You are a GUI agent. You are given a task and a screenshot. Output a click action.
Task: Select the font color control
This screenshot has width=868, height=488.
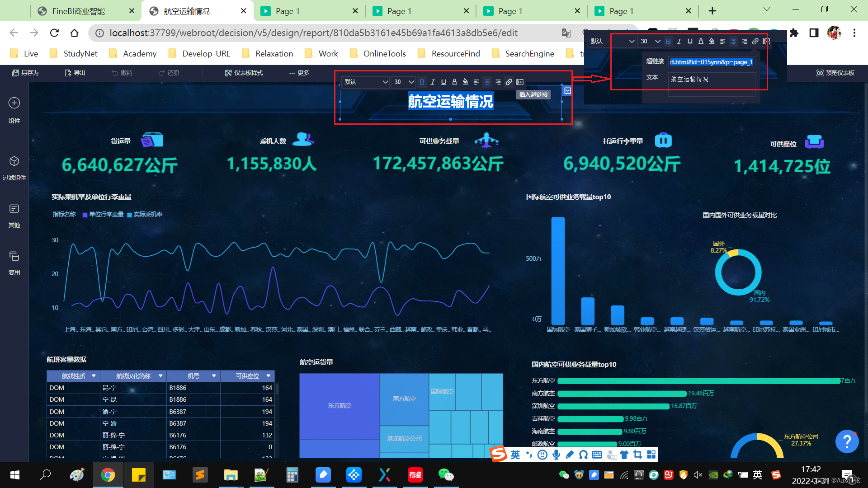[x=454, y=82]
